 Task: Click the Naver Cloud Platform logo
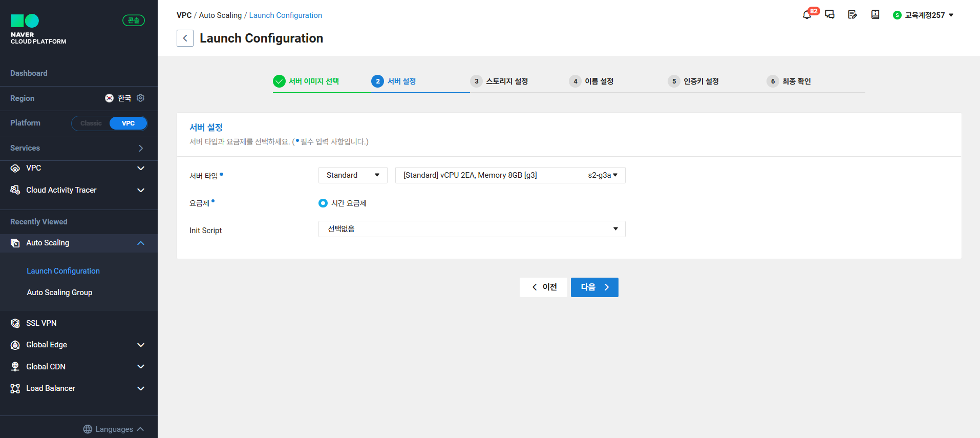tap(38, 29)
